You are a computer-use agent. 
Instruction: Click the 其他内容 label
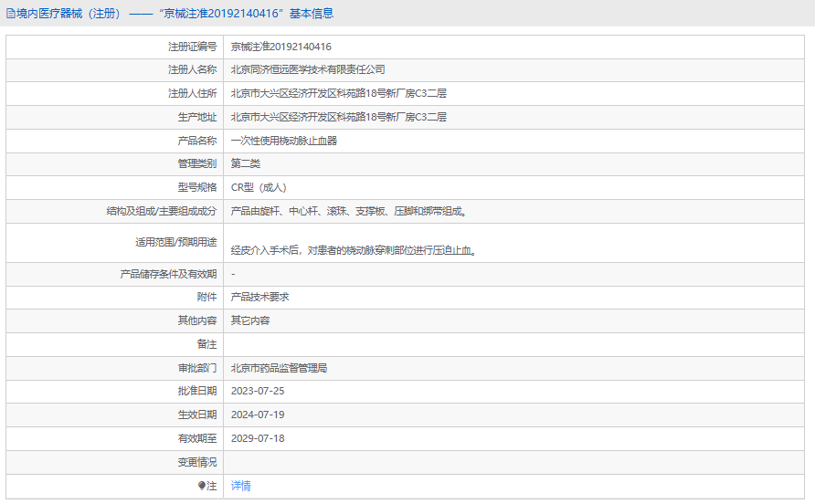197,320
